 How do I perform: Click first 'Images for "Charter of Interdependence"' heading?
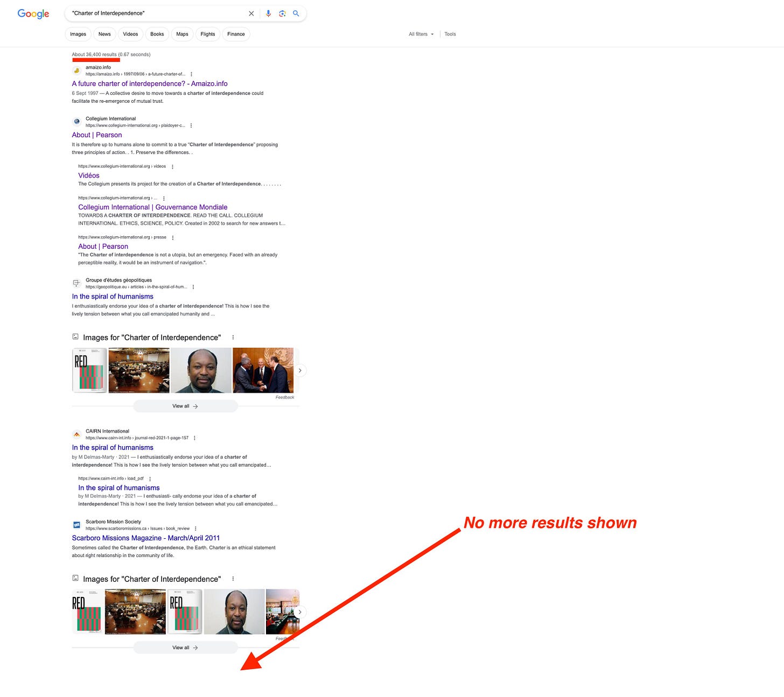152,337
